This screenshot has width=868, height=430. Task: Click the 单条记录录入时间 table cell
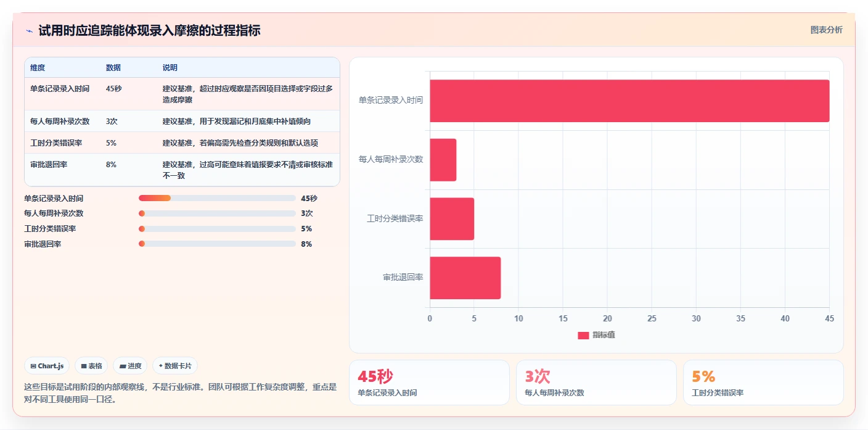[59, 89]
